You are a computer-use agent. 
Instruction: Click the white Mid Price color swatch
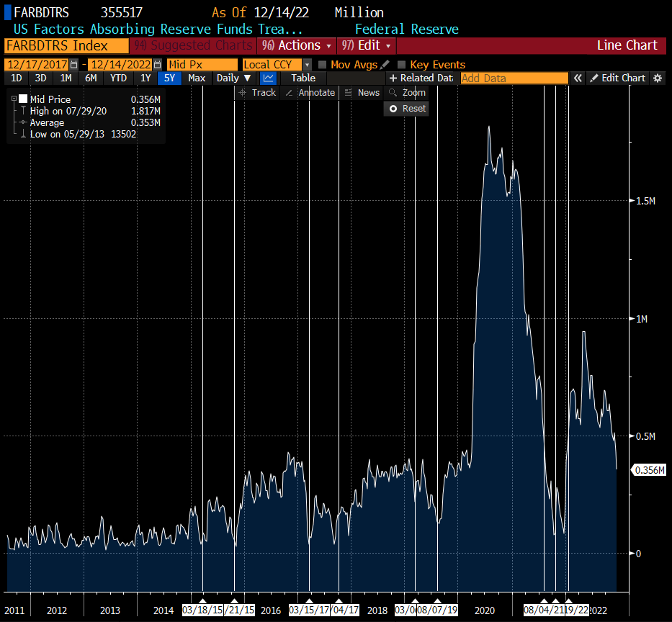pyautogui.click(x=23, y=99)
